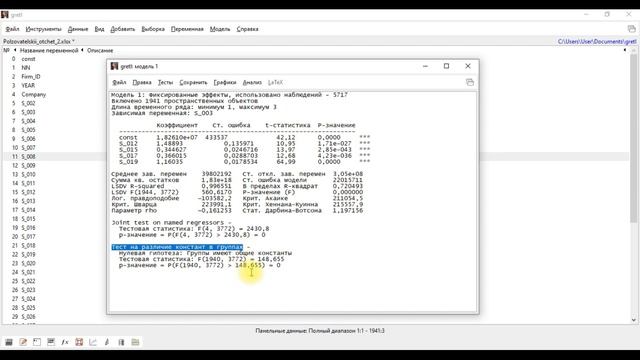Open Правка menu in model window

point(142,82)
